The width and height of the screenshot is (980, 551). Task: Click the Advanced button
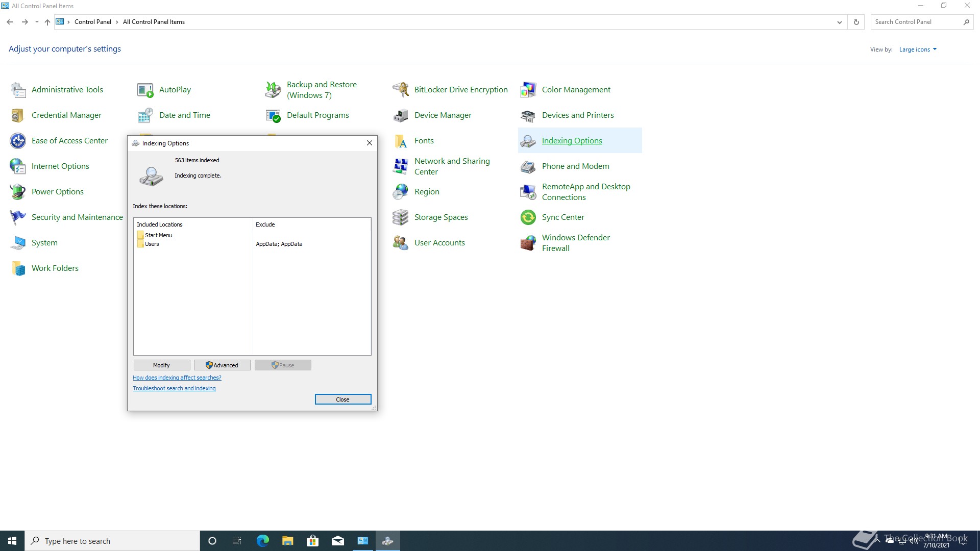222,365
